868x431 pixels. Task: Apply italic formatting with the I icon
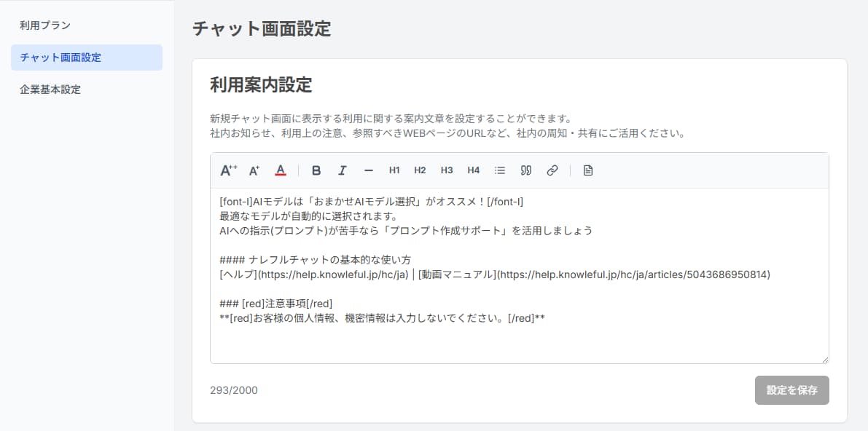coord(342,170)
